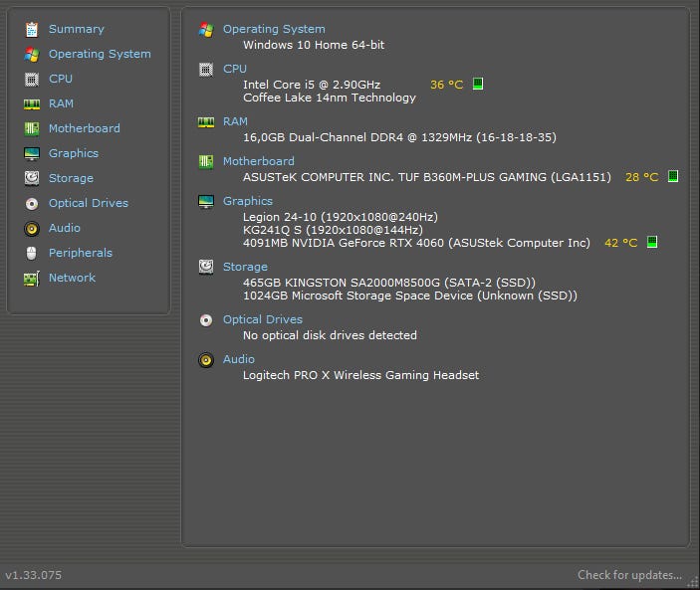
Task: Open Graphics section from sidebar
Action: pyautogui.click(x=74, y=153)
